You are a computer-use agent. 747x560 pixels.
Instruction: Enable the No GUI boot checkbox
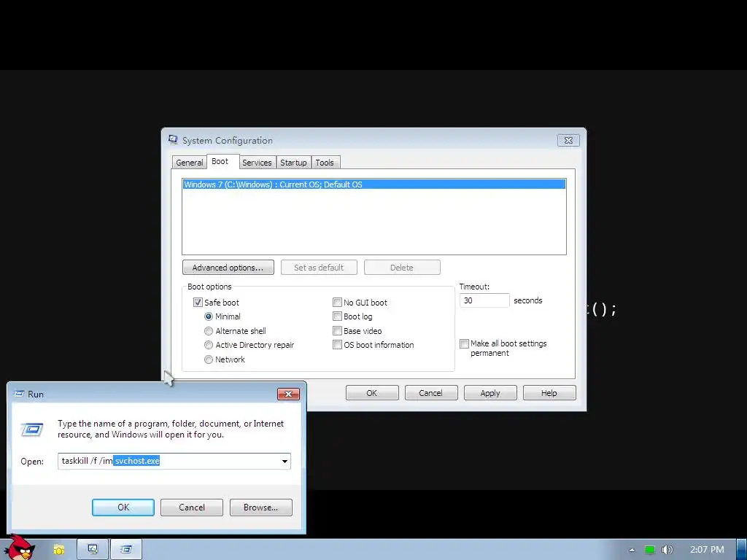[337, 303]
